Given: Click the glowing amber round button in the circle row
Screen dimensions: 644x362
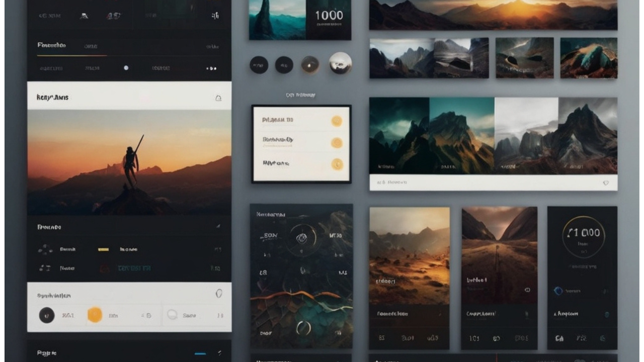Looking at the screenshot, I should [310, 65].
